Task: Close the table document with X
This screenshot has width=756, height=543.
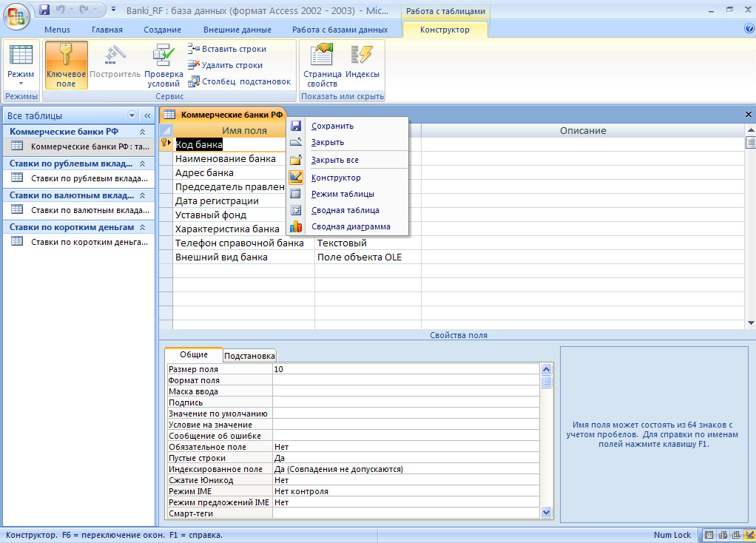Action: (x=749, y=114)
